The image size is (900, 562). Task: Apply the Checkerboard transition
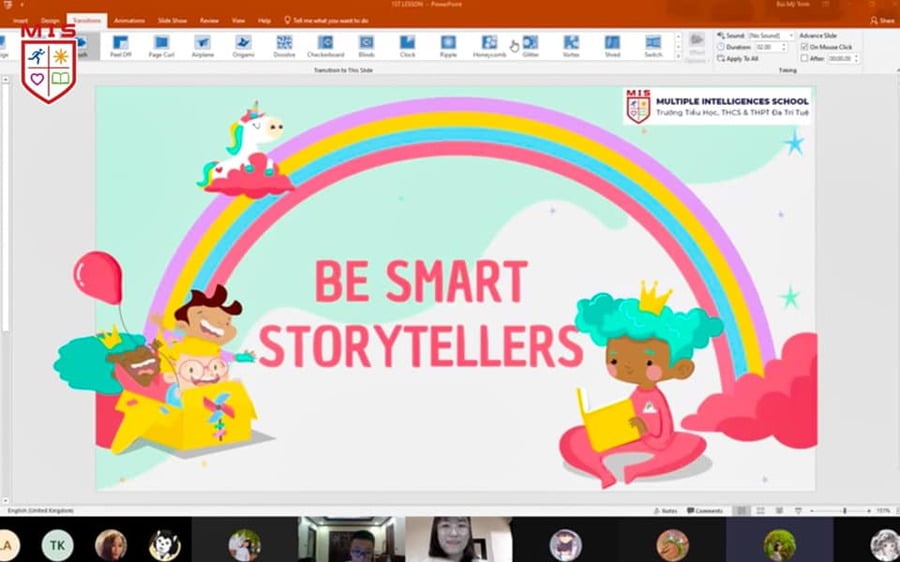click(x=325, y=45)
